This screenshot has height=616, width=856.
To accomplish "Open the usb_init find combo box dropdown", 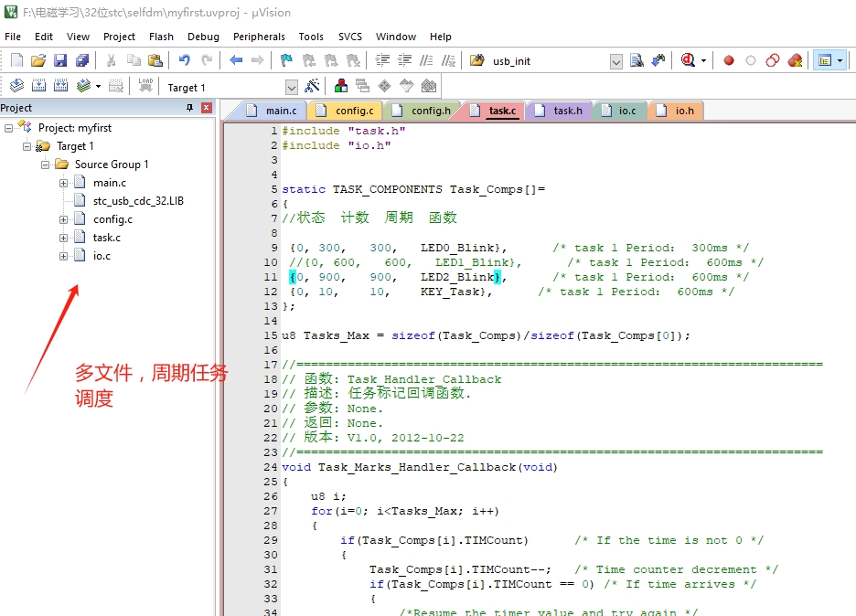I will point(615,61).
